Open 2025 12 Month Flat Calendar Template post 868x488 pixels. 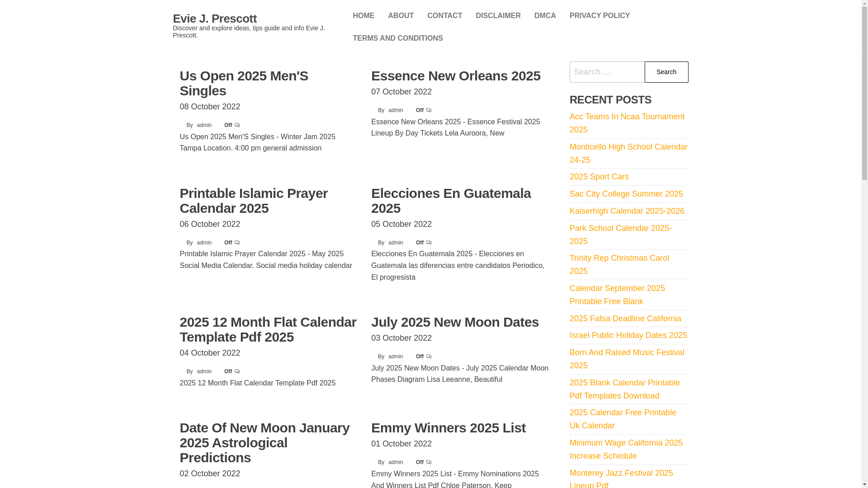(x=268, y=329)
